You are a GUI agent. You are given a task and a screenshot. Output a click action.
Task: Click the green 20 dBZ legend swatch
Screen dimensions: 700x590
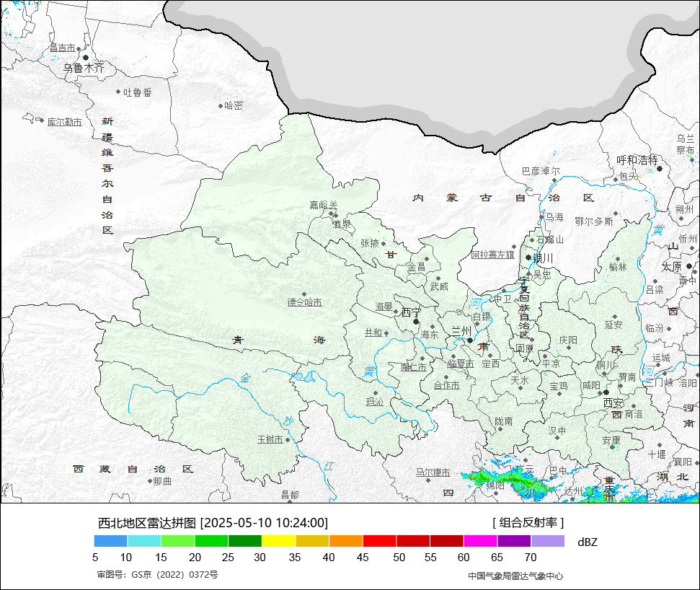tap(212, 542)
